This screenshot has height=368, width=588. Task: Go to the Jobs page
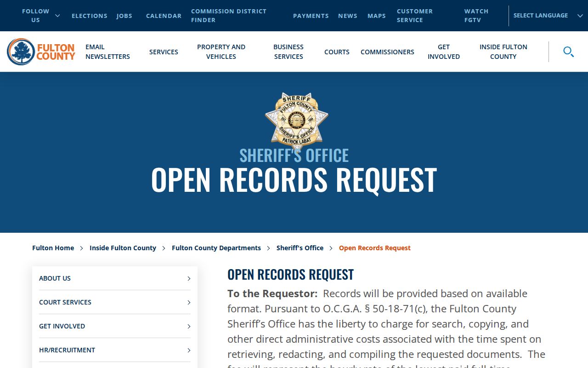point(124,16)
